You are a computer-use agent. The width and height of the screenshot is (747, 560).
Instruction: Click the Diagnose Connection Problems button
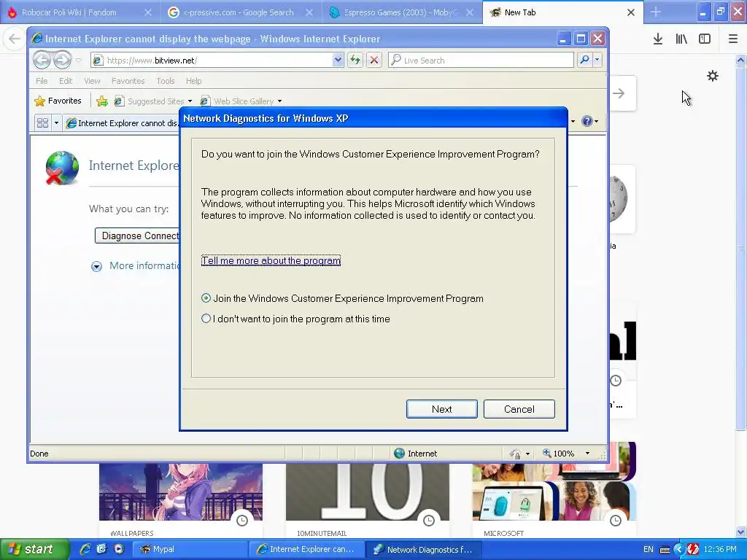pyautogui.click(x=137, y=236)
